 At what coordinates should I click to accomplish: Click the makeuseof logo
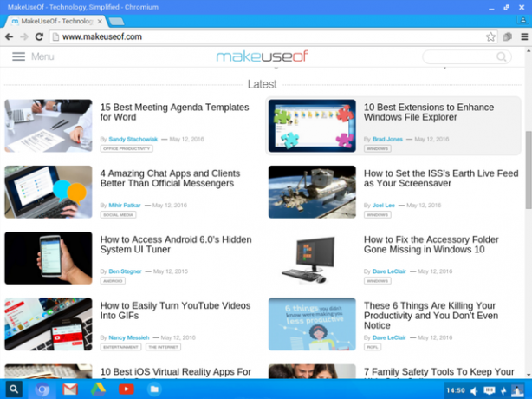tap(262, 56)
